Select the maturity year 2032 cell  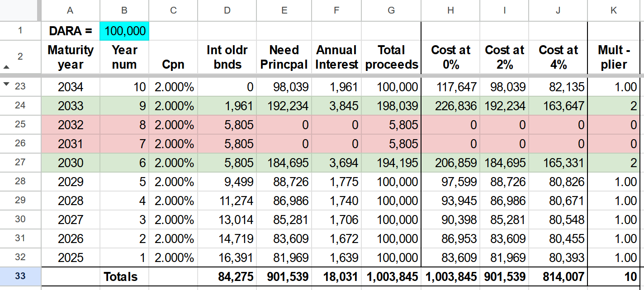coord(70,125)
